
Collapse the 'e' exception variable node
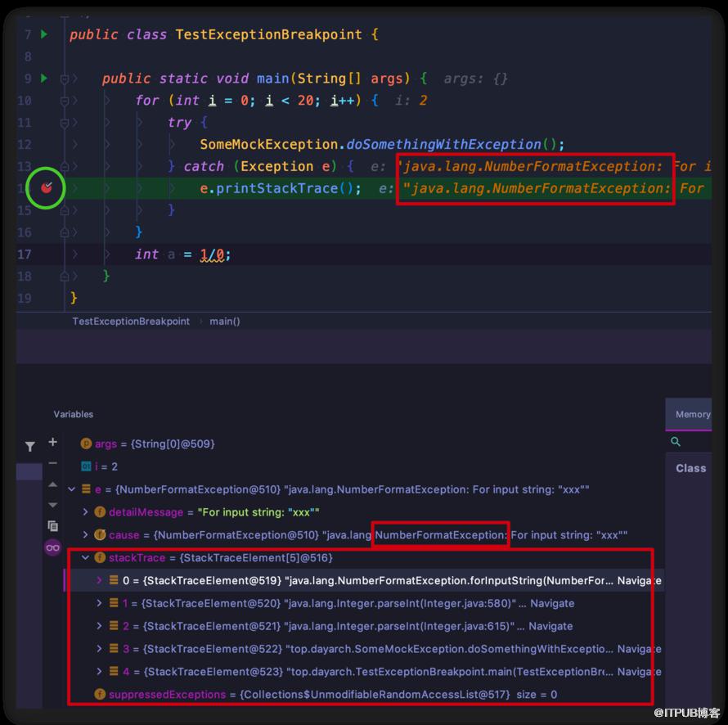pos(71,489)
